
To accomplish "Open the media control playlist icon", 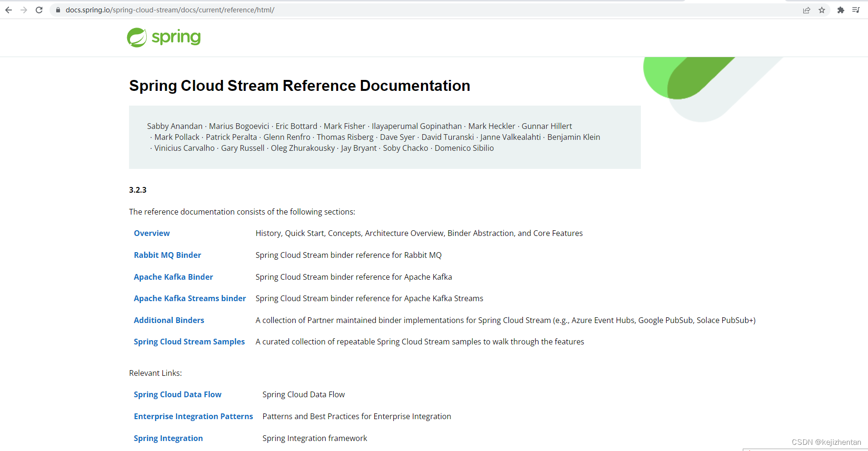I will pyautogui.click(x=856, y=10).
